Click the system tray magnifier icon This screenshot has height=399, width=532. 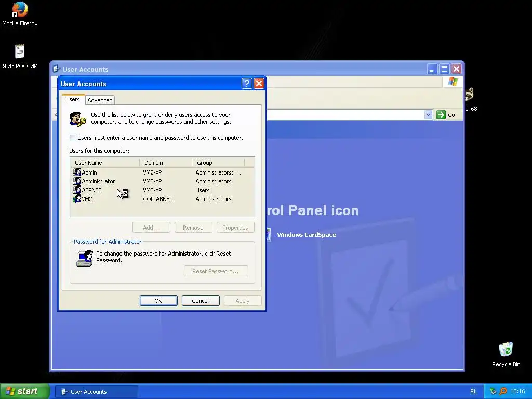click(503, 391)
